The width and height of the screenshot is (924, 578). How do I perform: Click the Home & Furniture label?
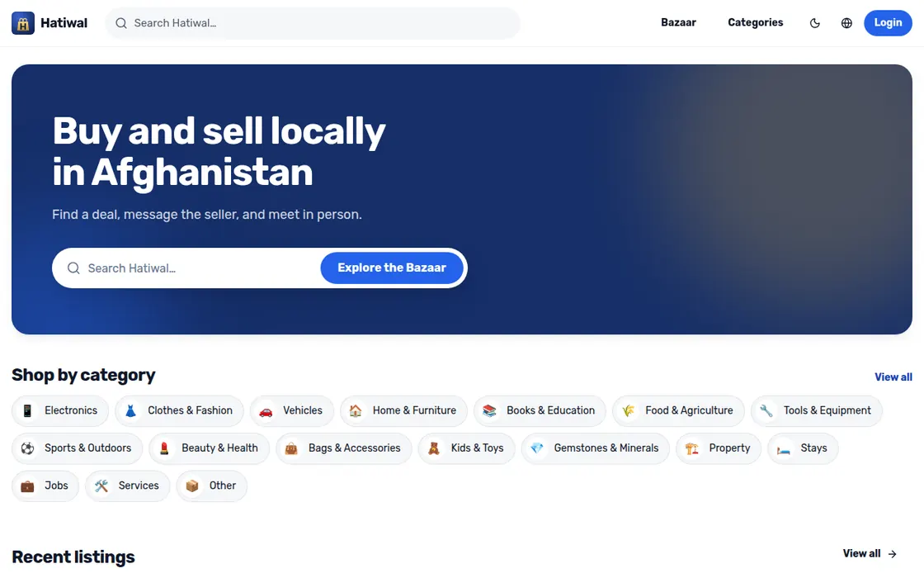pyautogui.click(x=414, y=410)
